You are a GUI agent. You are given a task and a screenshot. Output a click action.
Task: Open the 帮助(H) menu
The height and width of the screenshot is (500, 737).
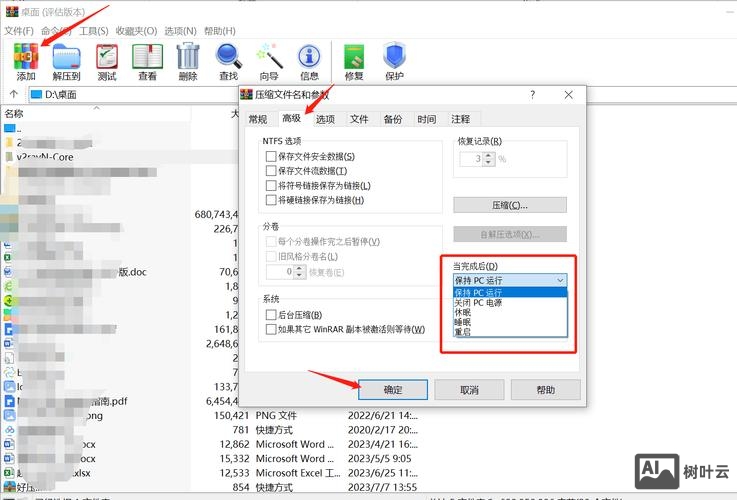(x=220, y=31)
